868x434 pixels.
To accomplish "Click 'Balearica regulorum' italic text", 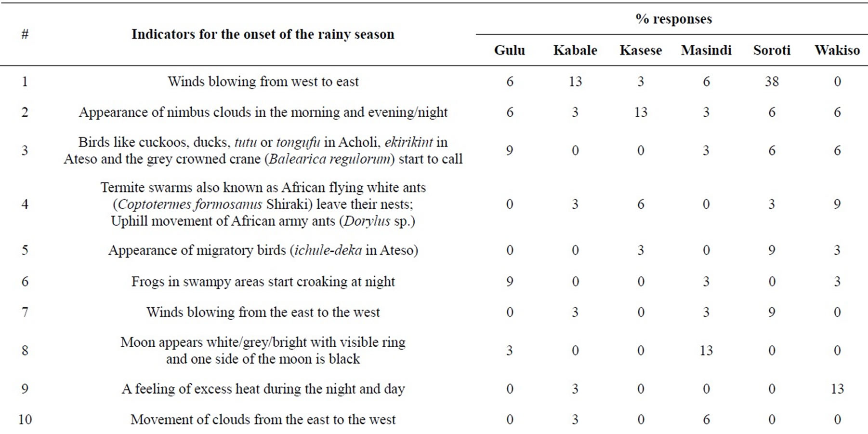I will [329, 159].
